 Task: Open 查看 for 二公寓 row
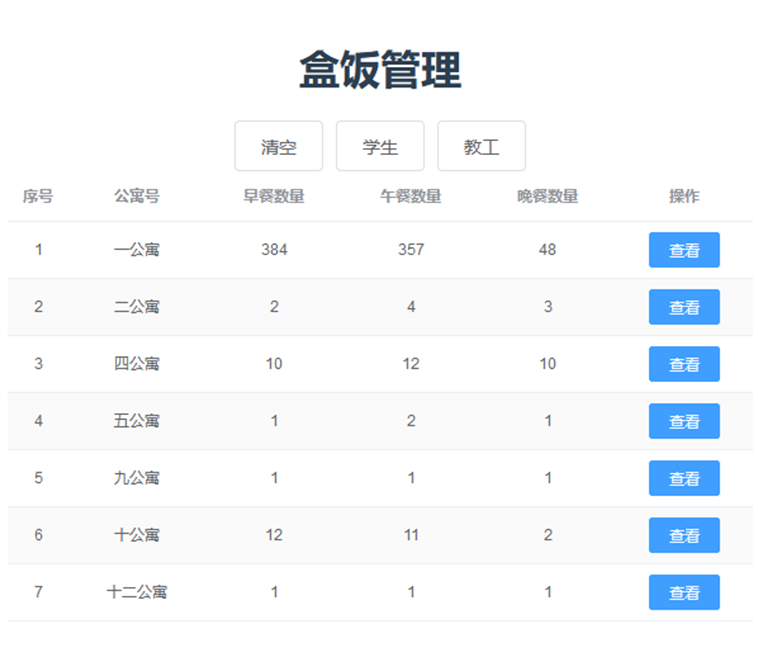coord(684,307)
